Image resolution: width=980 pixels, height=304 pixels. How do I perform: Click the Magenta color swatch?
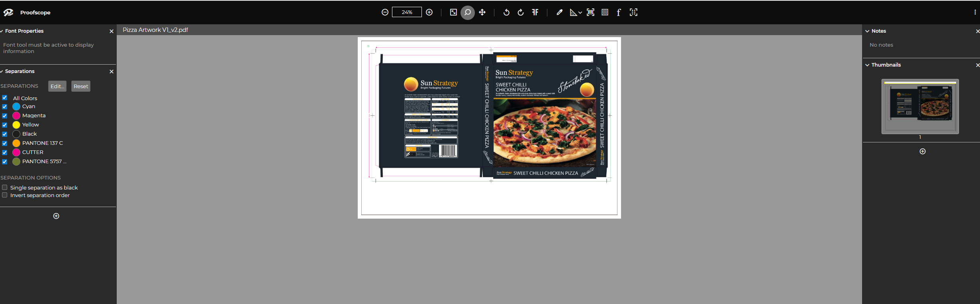(16, 116)
